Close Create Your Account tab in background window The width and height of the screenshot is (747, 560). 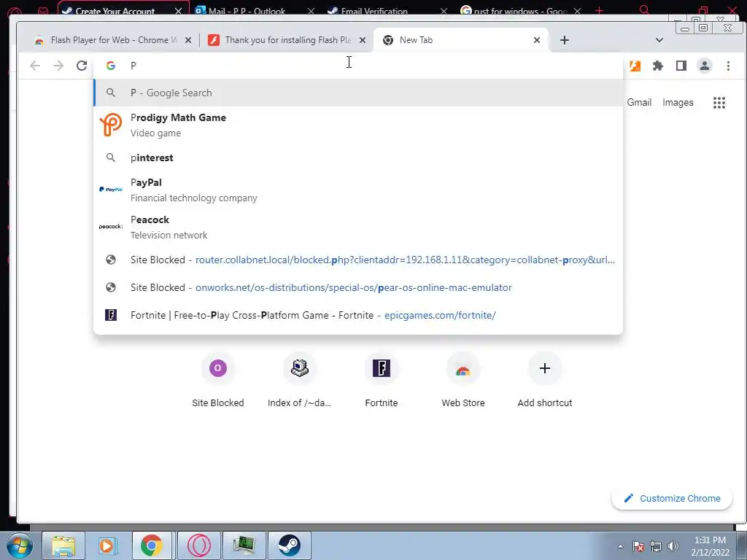pyautogui.click(x=178, y=10)
